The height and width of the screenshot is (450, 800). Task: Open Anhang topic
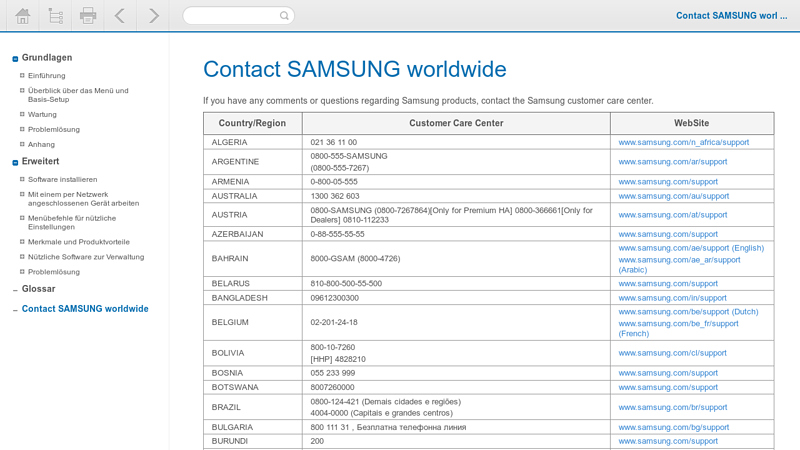(41, 144)
